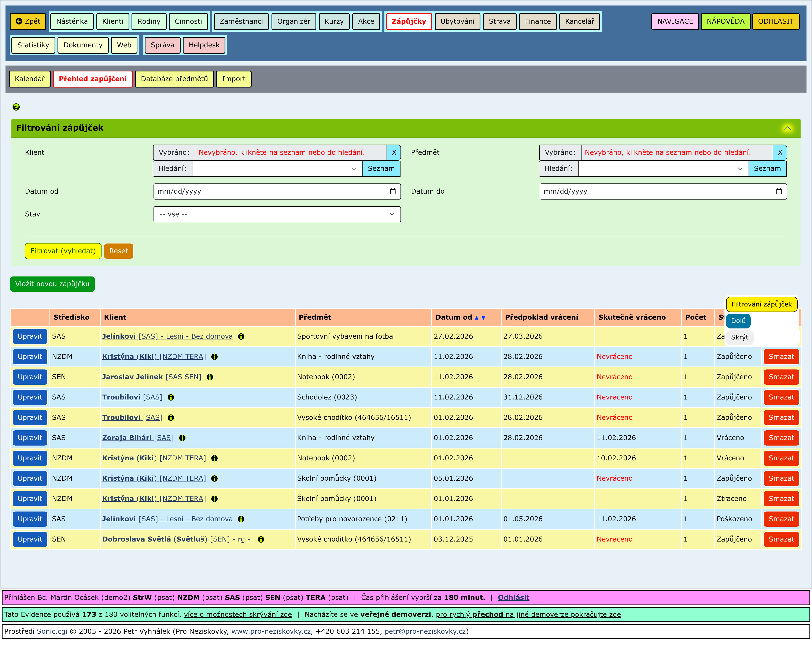Clear selected Klient with X button
812x651 pixels.
point(394,152)
